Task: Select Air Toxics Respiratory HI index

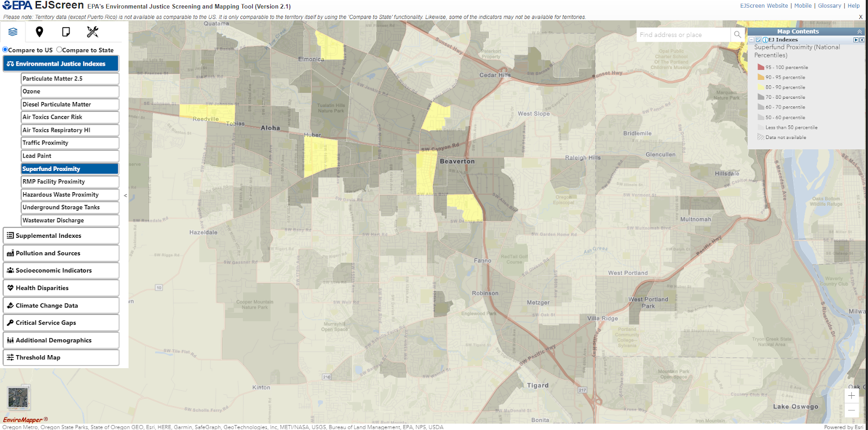Action: [70, 130]
